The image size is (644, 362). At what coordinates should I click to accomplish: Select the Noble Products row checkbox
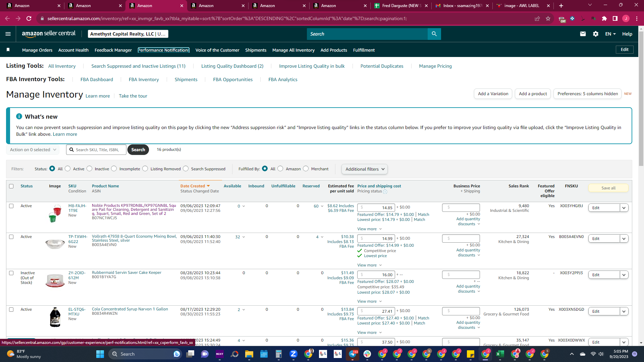pos(11,206)
